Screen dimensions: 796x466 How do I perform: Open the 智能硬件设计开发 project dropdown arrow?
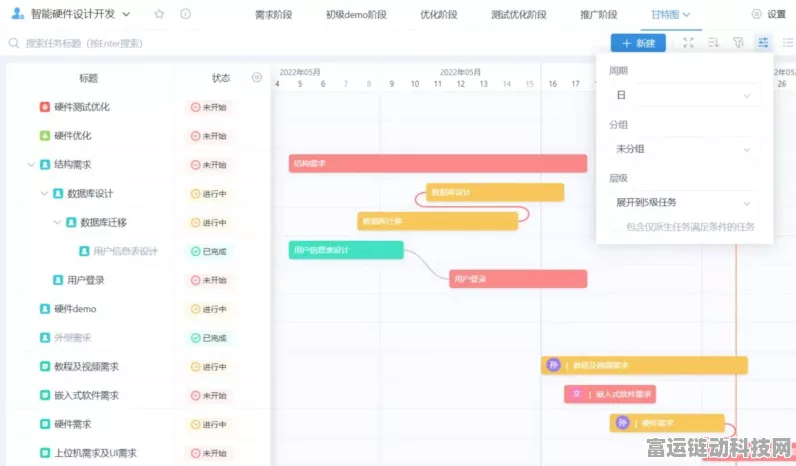[126, 14]
